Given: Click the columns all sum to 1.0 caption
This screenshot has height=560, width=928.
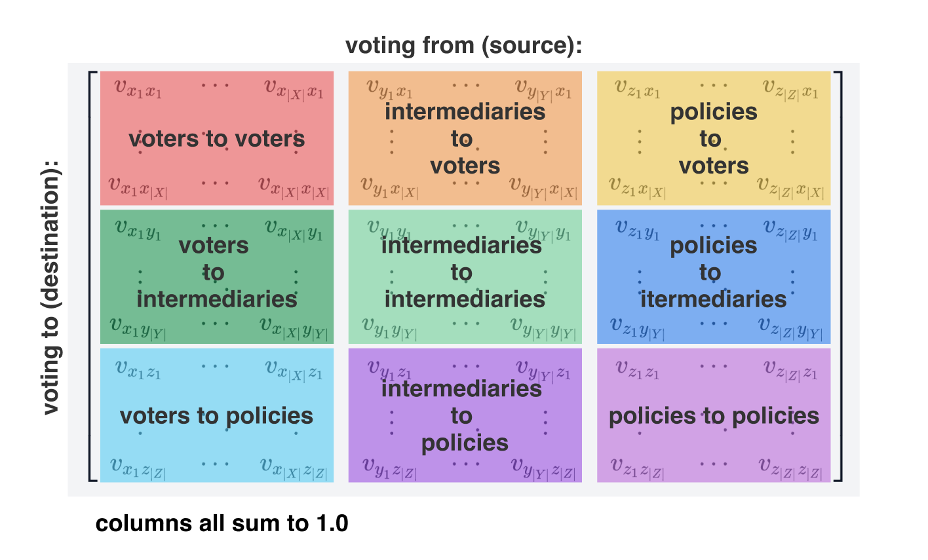Looking at the screenshot, I should pos(222,524).
